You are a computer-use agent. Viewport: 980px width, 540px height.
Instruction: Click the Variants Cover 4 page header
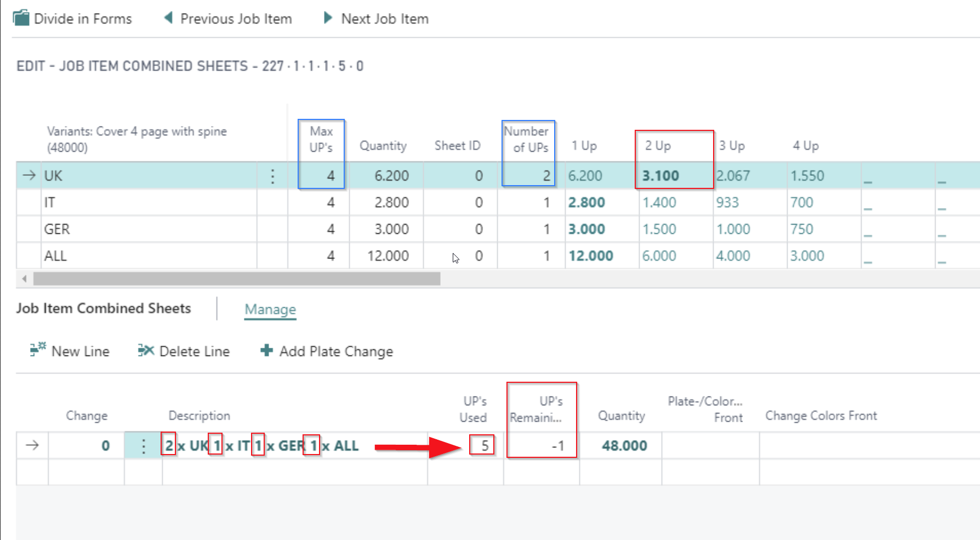[137, 139]
